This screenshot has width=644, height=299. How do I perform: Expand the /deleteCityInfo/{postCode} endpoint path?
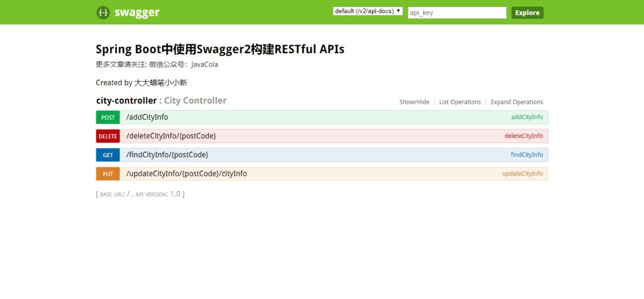coord(171,136)
